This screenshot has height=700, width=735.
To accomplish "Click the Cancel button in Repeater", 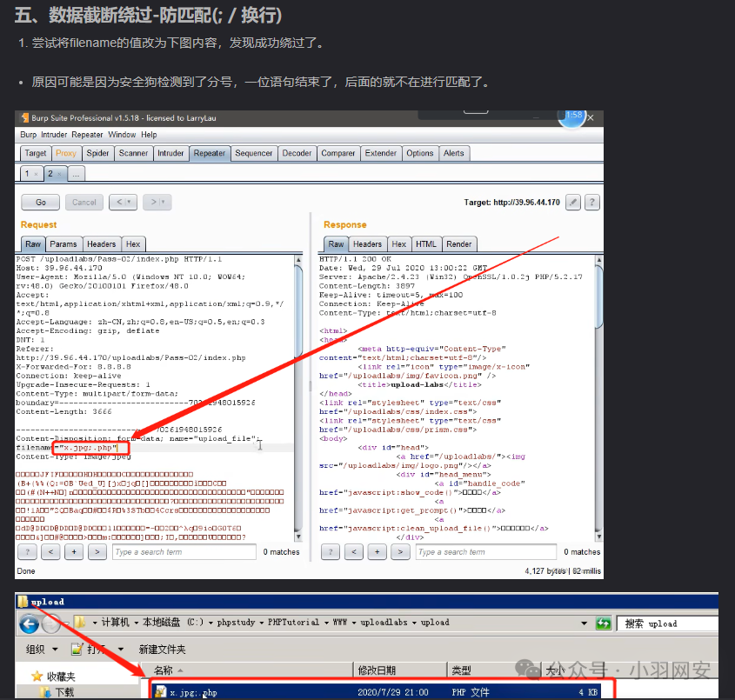I will [84, 202].
